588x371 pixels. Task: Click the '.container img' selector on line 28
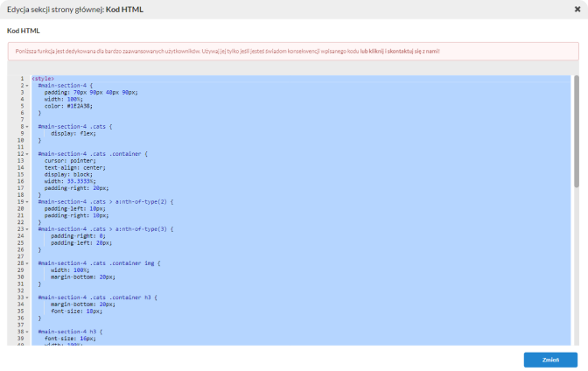tap(99, 263)
